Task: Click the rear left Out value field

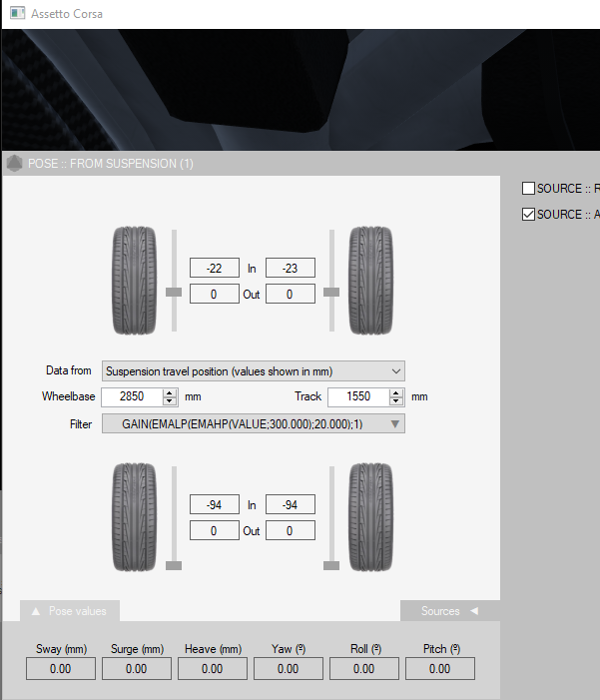Action: pyautogui.click(x=215, y=530)
